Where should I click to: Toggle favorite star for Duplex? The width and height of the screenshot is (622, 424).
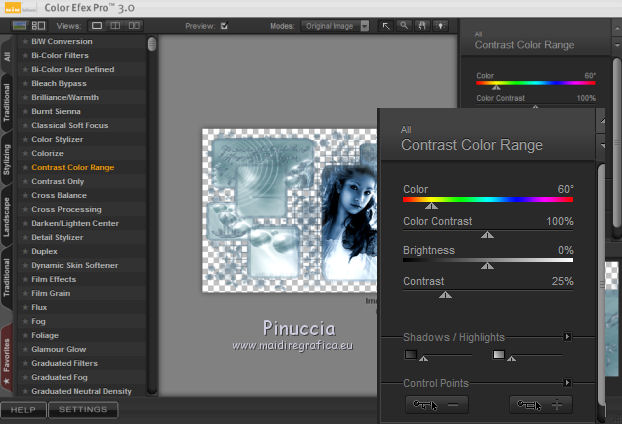pyautogui.click(x=25, y=251)
